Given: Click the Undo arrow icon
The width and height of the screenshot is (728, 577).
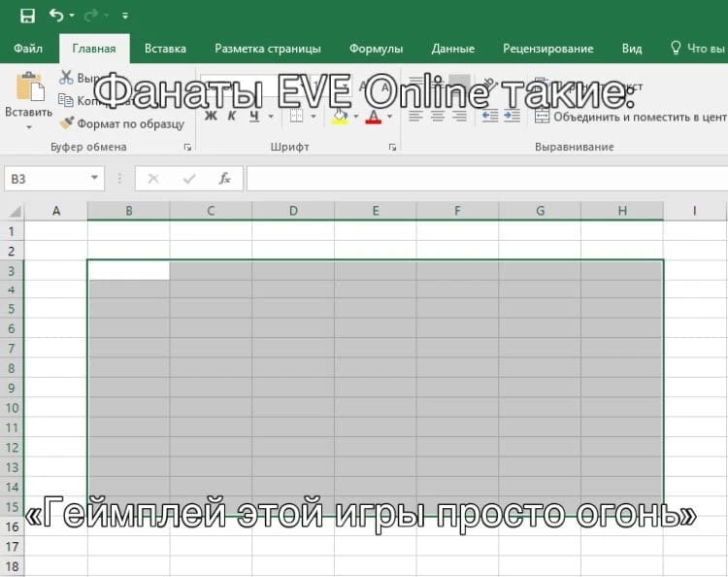Looking at the screenshot, I should pos(56,16).
